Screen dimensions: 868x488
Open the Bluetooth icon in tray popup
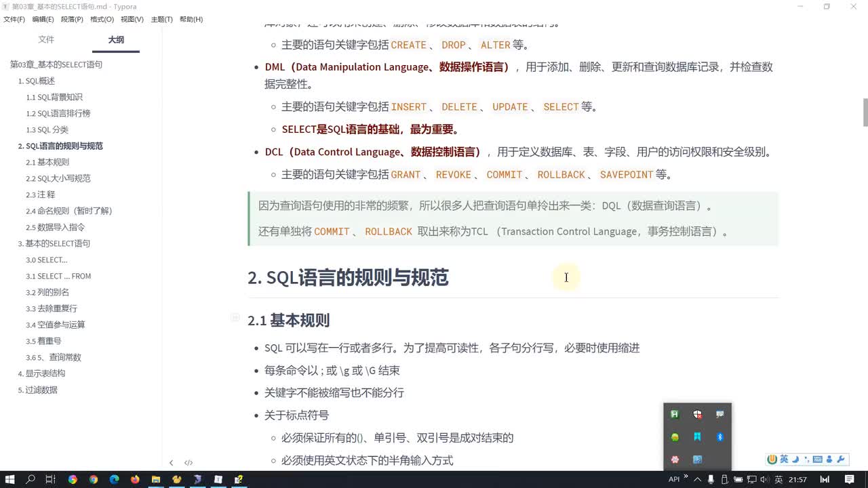[x=720, y=437]
